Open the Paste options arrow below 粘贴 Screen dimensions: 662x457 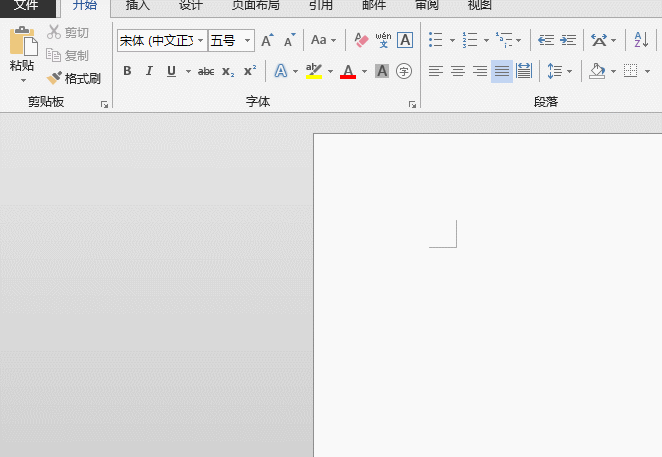(x=23, y=80)
